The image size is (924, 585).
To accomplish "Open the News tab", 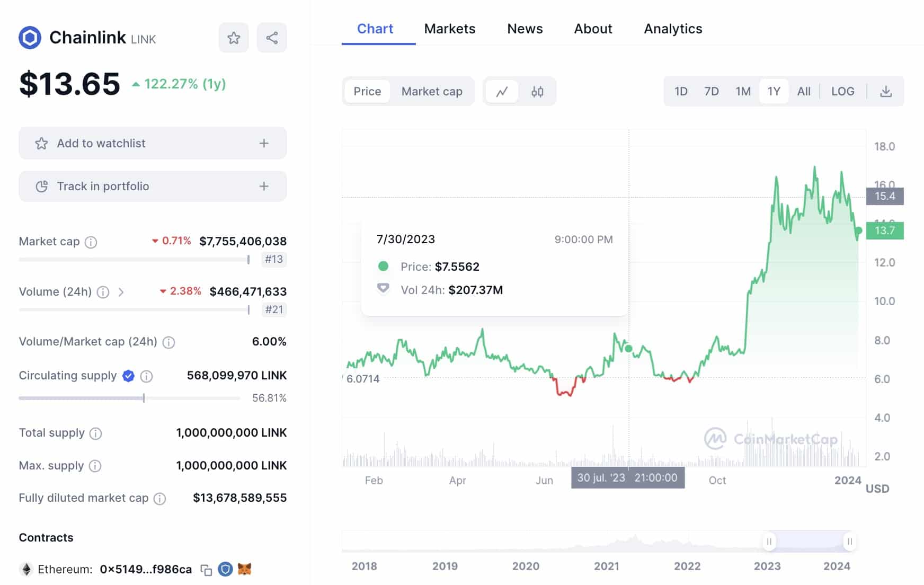I will [x=525, y=29].
